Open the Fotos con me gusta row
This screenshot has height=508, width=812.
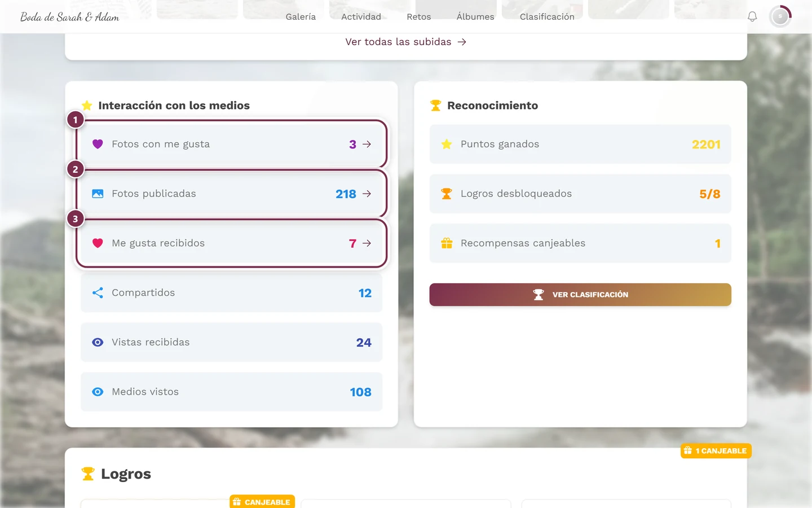point(231,144)
